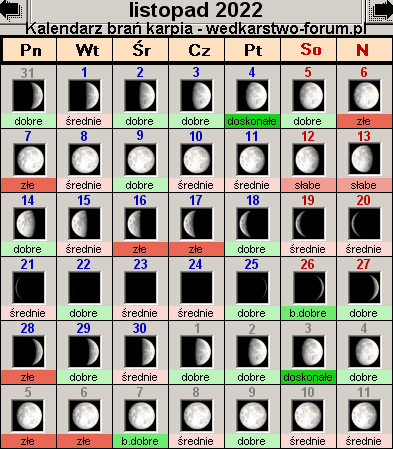This screenshot has width=393, height=449.
Task: Click the 'N' Sunday column header
Action: [x=364, y=50]
